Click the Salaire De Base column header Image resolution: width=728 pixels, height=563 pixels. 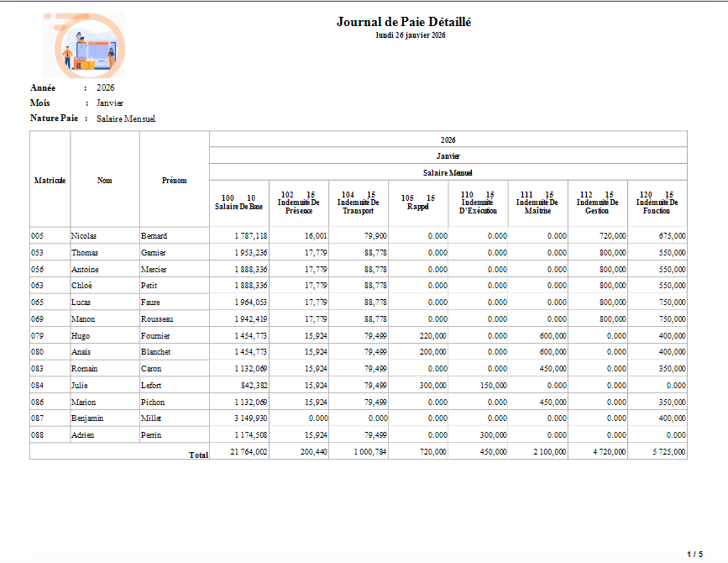[238, 203]
